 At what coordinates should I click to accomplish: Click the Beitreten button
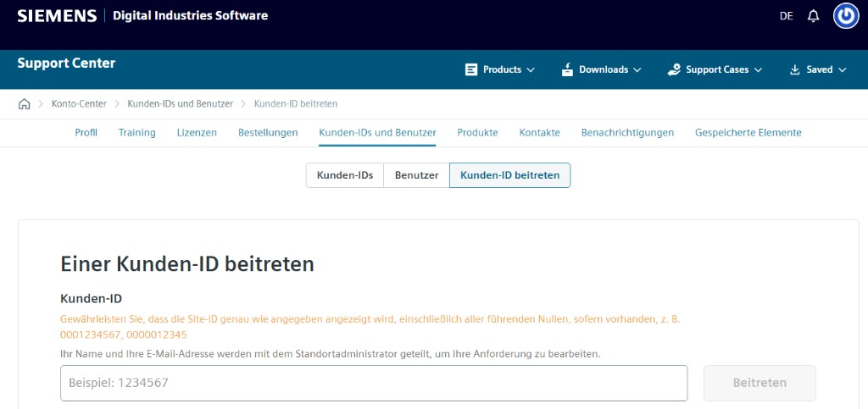pos(759,383)
